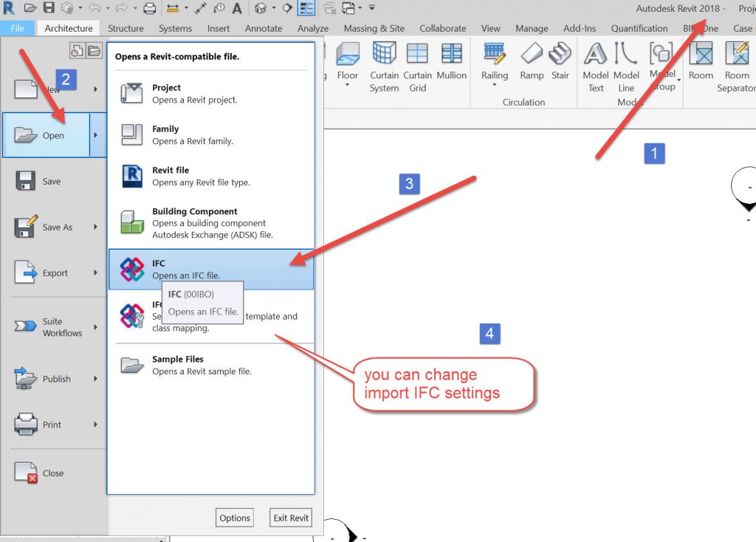Toggle the recent documents view icon
Viewport: 756px width, 542px height.
tap(77, 51)
